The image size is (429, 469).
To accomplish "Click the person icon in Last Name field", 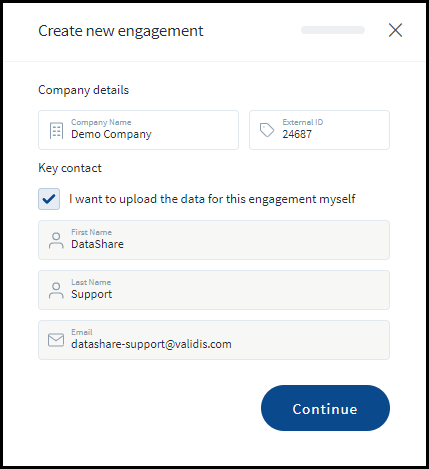I will click(x=56, y=290).
